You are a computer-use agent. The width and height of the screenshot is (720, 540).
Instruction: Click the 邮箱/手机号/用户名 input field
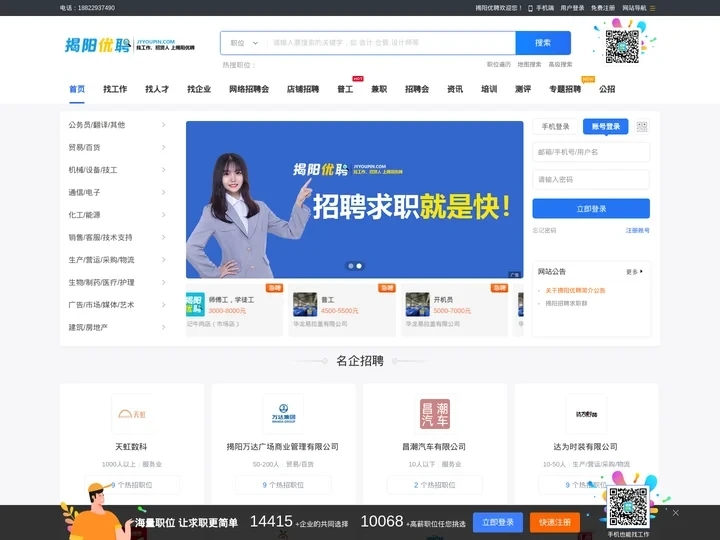pyautogui.click(x=591, y=152)
